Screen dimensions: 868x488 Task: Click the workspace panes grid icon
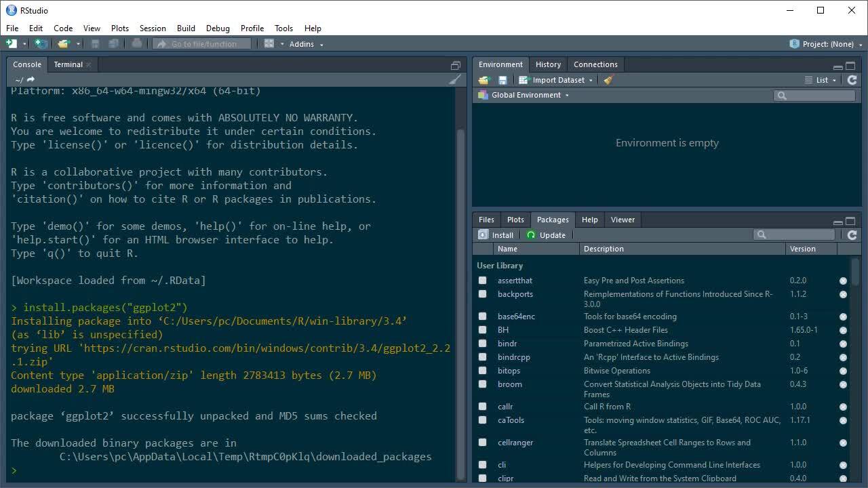point(269,43)
